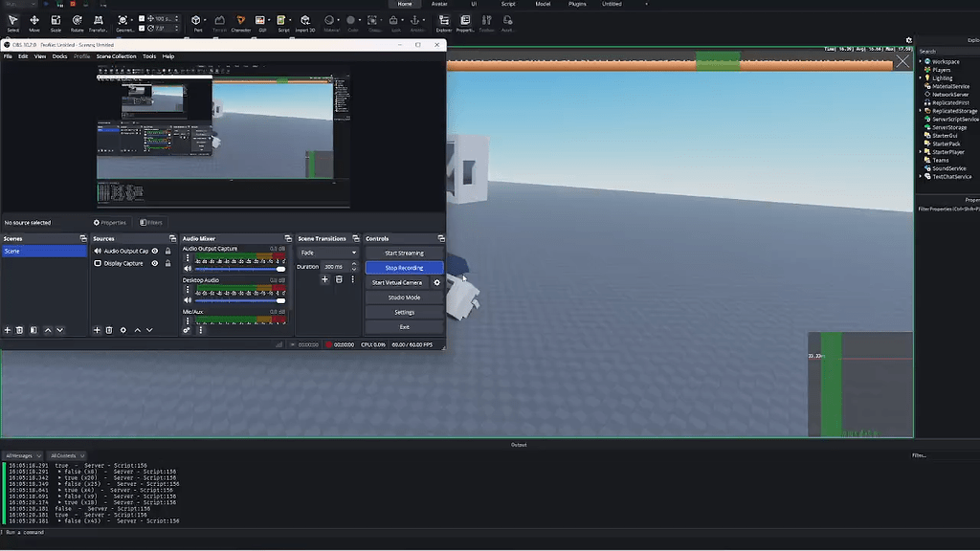Screen dimensions: 980x551
Task: Open the OBS File menu
Action: pyautogui.click(x=8, y=56)
